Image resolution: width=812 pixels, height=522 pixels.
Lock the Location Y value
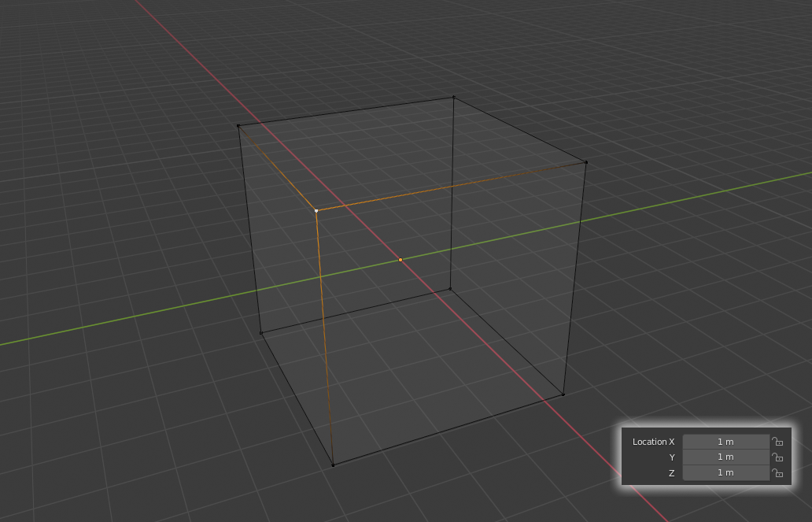778,457
